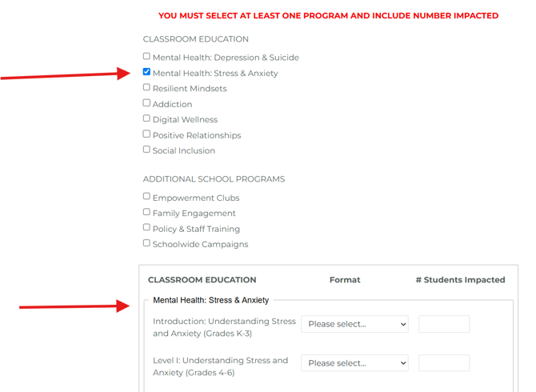This screenshot has width=536, height=392.
Task: Enable the Family Engagement checkbox
Action: [146, 212]
